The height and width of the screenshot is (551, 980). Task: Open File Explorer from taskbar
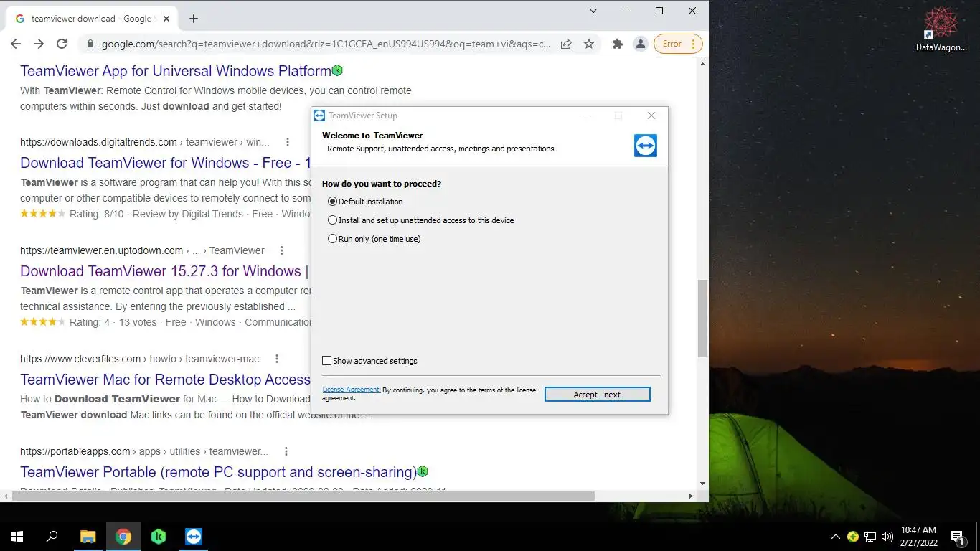click(88, 537)
